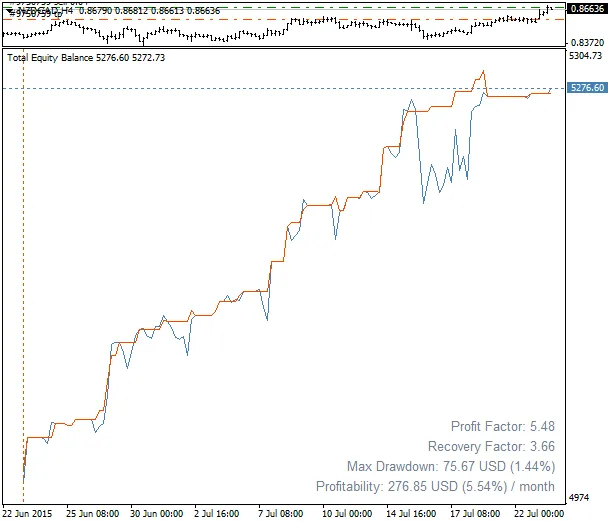This screenshot has width=608, height=522.
Task: Click the blue 5276.60 equity level tag
Action: [585, 88]
